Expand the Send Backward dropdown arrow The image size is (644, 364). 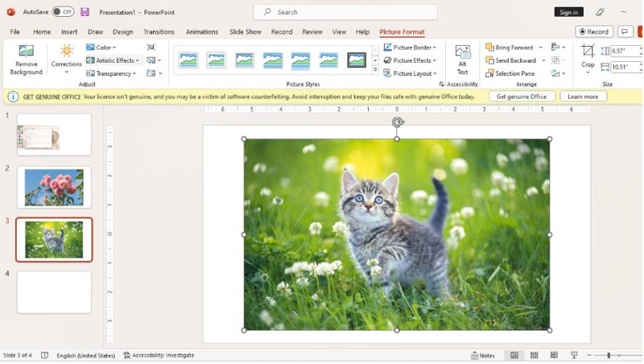pyautogui.click(x=543, y=60)
